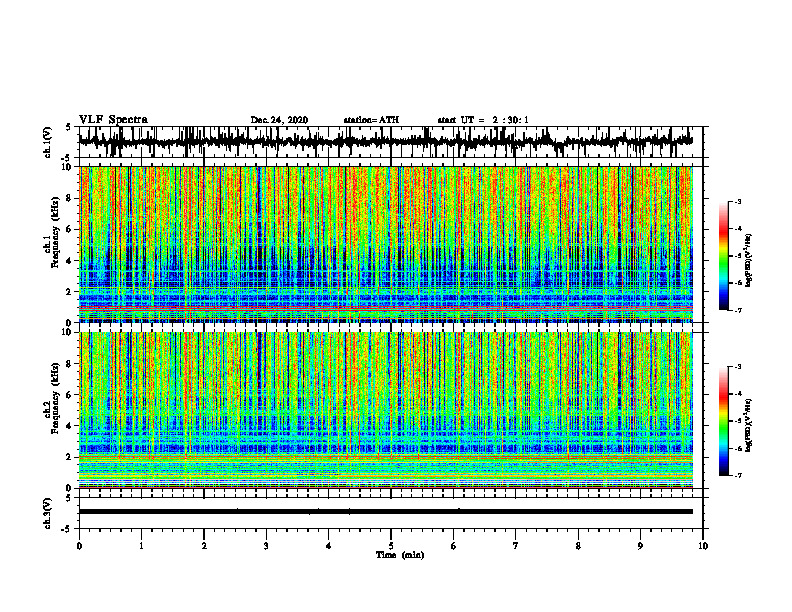Click the ch.2 colorbar "-7" value
Image resolution: width=792 pixels, height=612 pixels.
coord(737,475)
